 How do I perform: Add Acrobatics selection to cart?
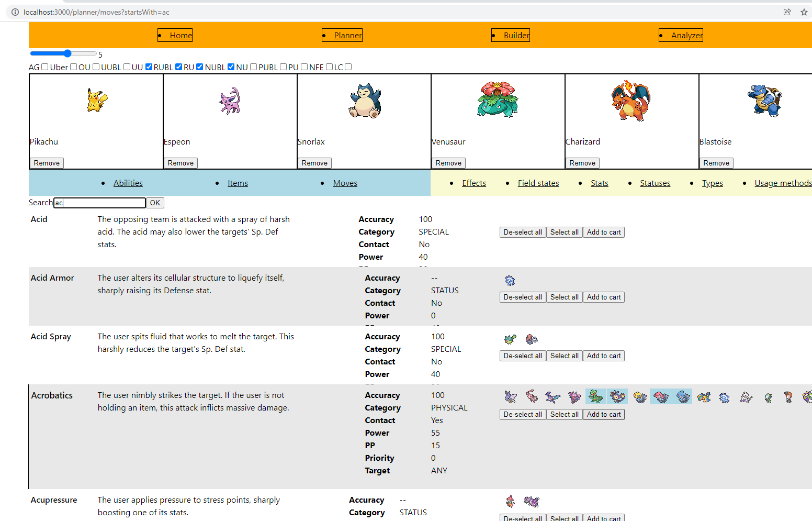pos(604,414)
